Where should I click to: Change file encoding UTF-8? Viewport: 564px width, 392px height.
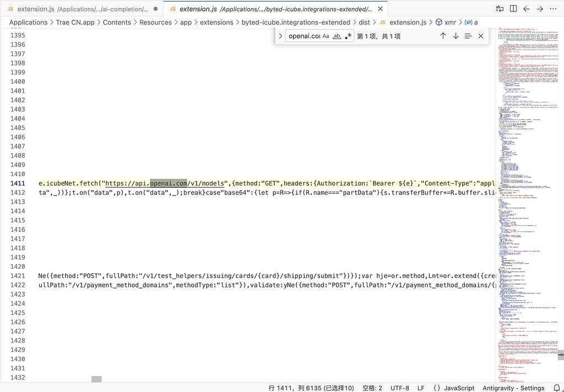(400, 388)
